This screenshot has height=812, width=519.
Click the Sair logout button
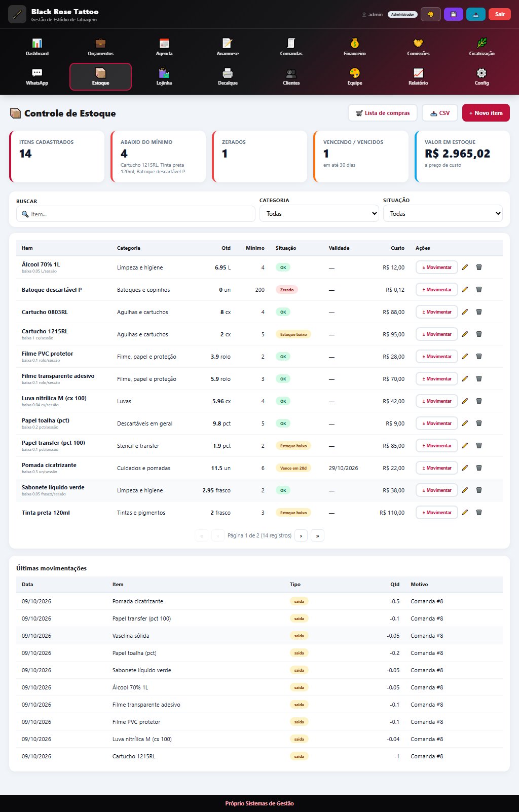coord(500,14)
